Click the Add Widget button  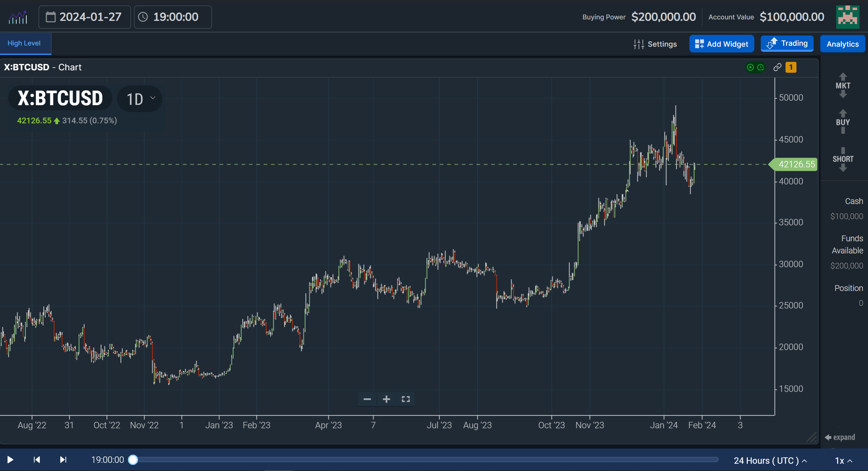[722, 43]
